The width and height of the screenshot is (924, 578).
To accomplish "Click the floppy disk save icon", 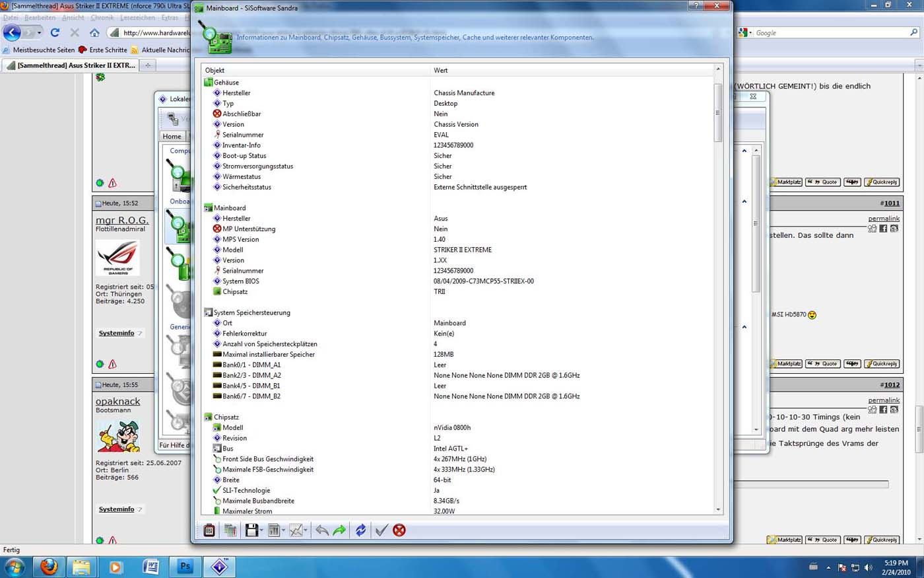I will tap(251, 530).
